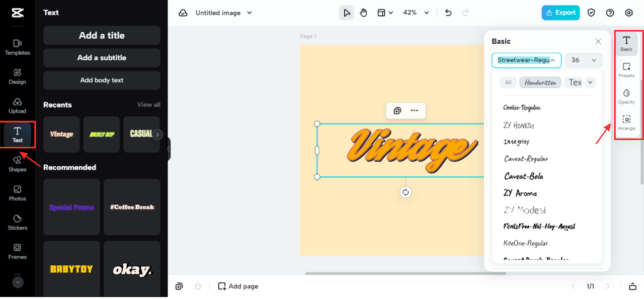Click the cloud save status icon

[x=183, y=13]
